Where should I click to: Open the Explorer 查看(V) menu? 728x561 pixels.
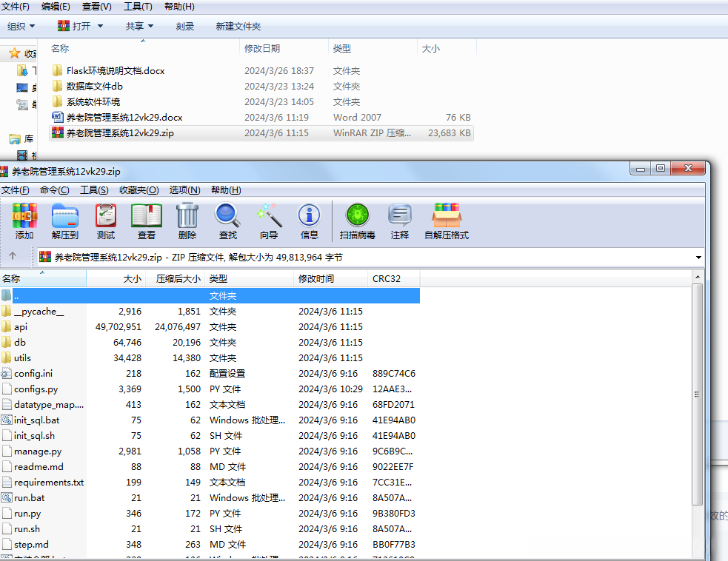click(96, 7)
